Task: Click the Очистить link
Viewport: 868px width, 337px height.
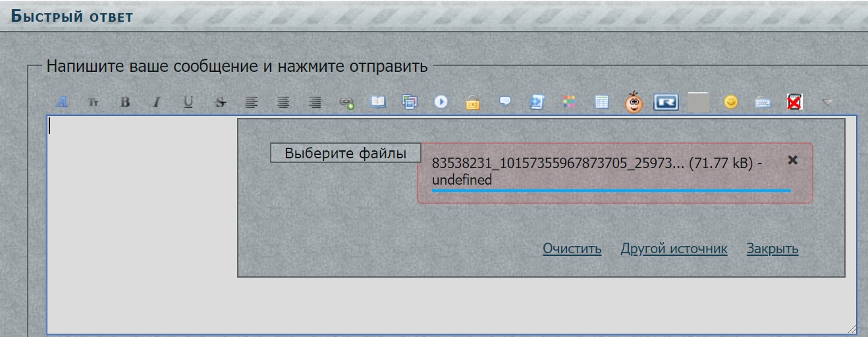Action: tap(572, 249)
